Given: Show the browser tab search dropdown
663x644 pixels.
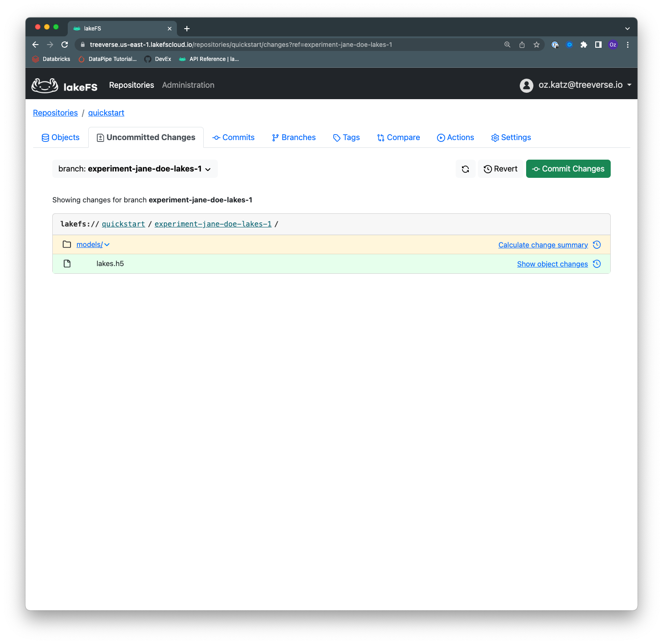Looking at the screenshot, I should click(628, 29).
